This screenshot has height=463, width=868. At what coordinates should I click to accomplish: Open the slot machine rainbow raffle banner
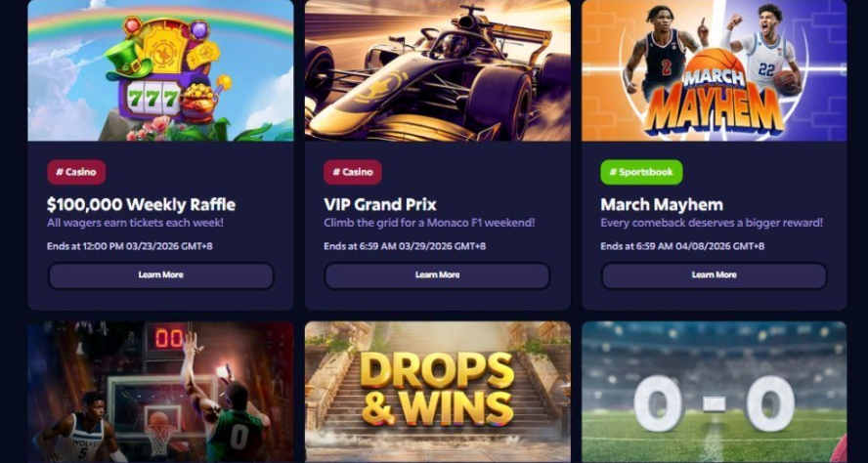(x=160, y=70)
